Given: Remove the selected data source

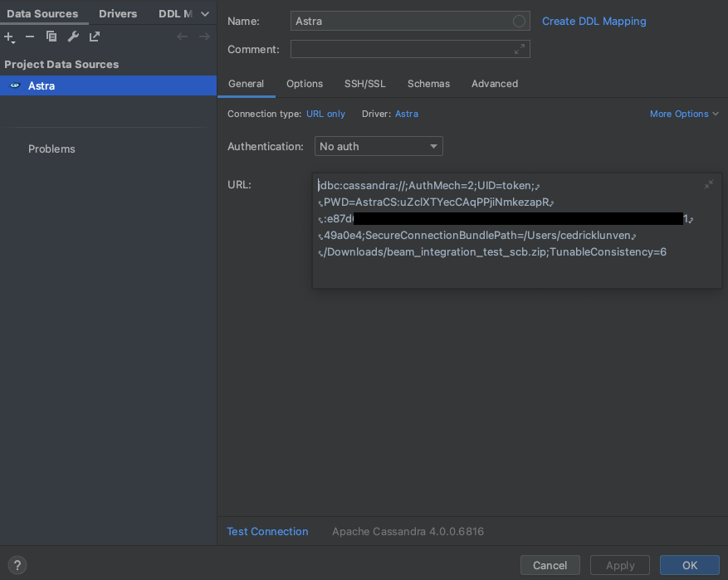Looking at the screenshot, I should coord(30,37).
